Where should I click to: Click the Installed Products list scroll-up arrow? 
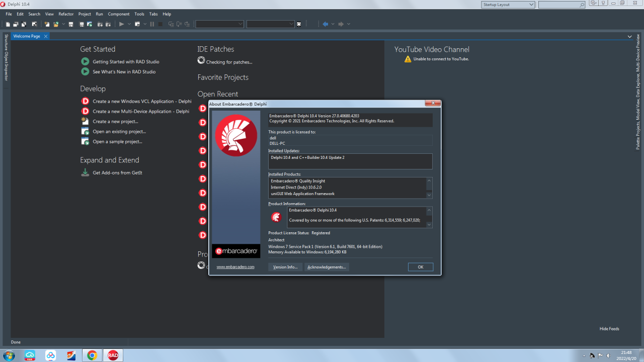coord(429,180)
